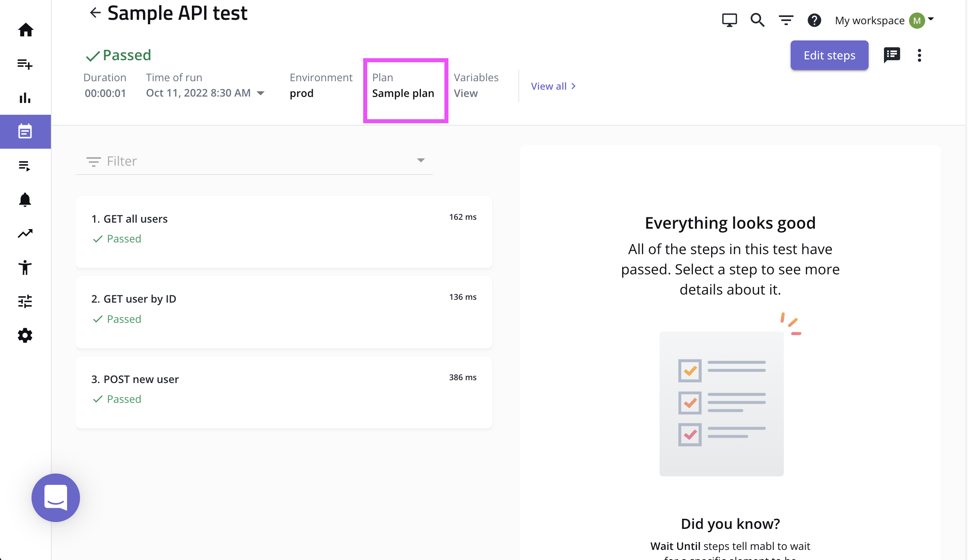968x560 pixels.
Task: Select step 1 GET all users
Action: (284, 232)
